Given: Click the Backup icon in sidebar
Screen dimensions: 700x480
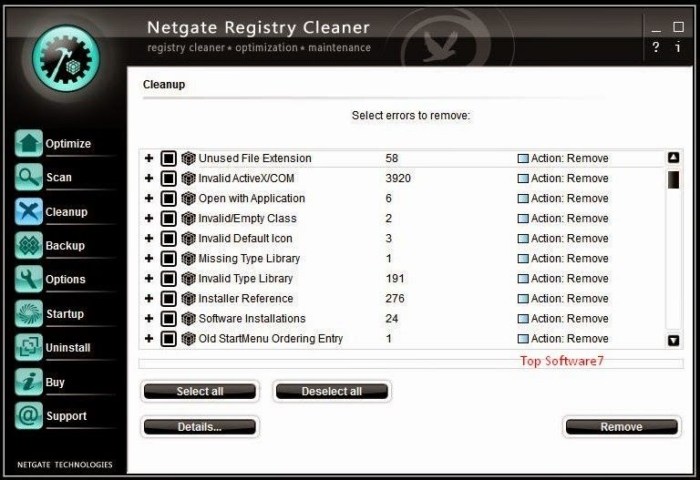Looking at the screenshot, I should (29, 245).
